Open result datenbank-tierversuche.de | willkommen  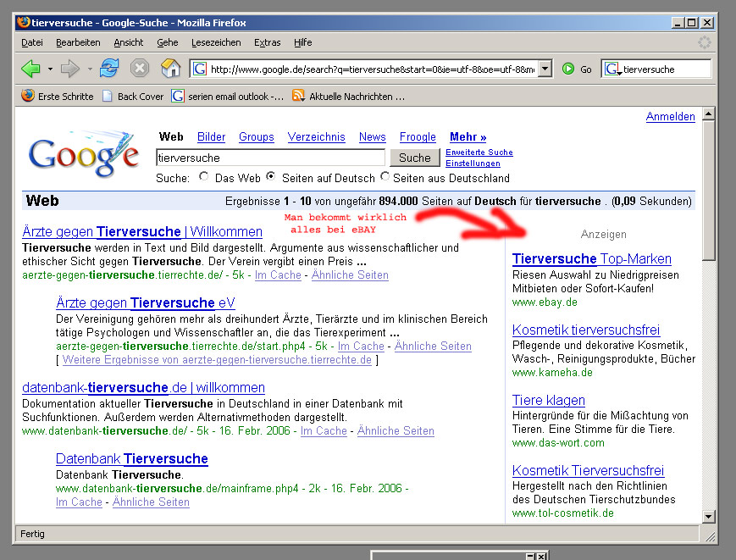[x=144, y=387]
